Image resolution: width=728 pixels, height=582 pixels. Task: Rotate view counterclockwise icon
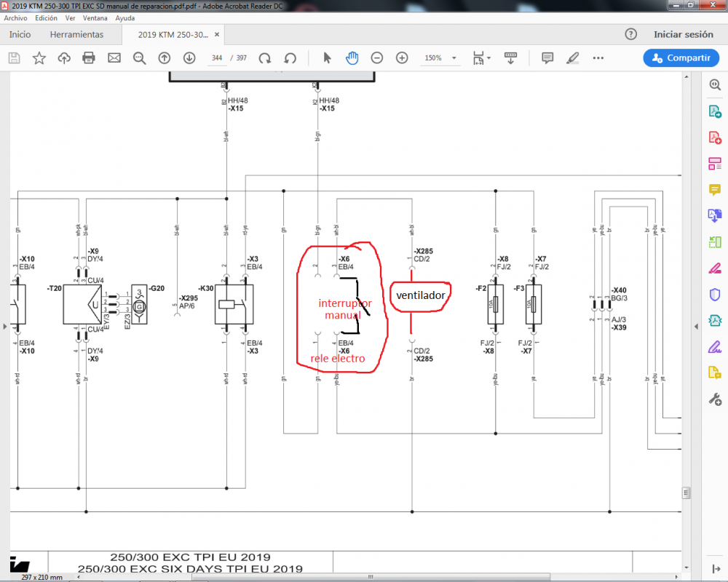(290, 58)
